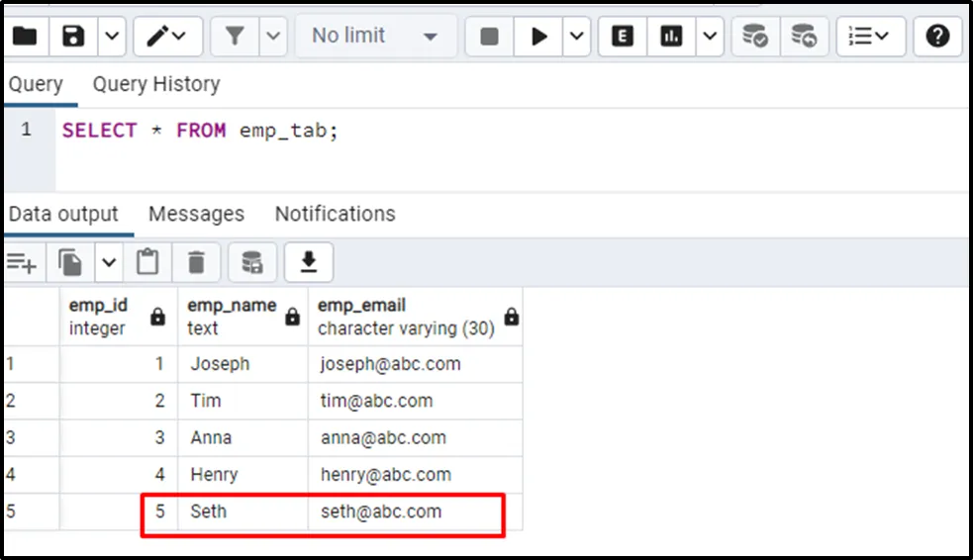This screenshot has height=560, width=973.
Task: Open the Help question mark icon
Action: [x=937, y=37]
